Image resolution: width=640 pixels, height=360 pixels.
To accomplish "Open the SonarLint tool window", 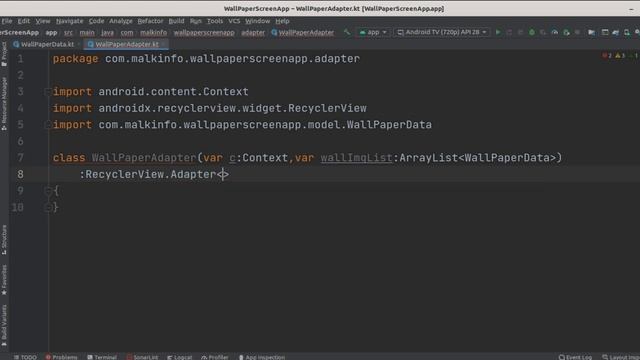I will 142,357.
